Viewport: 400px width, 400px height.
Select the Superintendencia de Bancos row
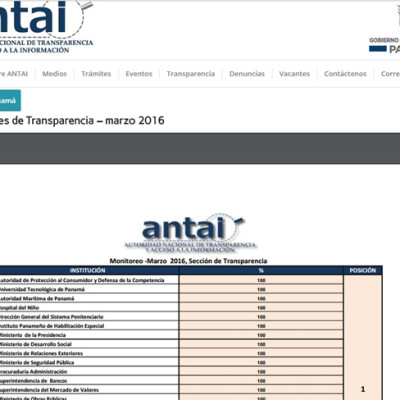tap(171, 380)
